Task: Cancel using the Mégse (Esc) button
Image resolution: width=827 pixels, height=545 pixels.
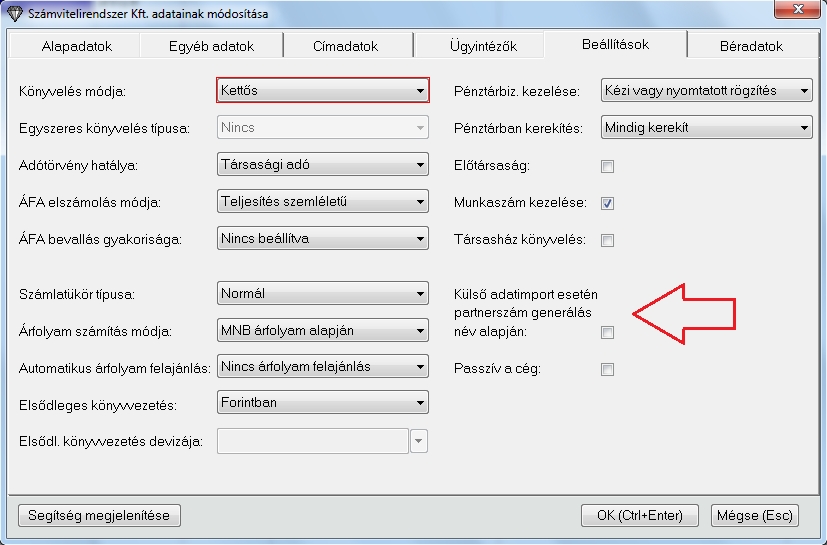Action: (x=754, y=515)
